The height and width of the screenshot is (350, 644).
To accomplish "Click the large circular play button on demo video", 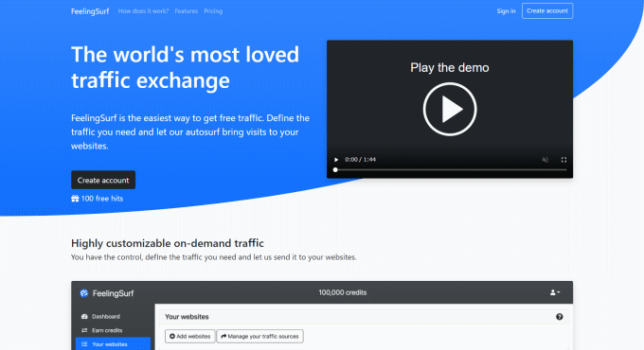I will [450, 109].
